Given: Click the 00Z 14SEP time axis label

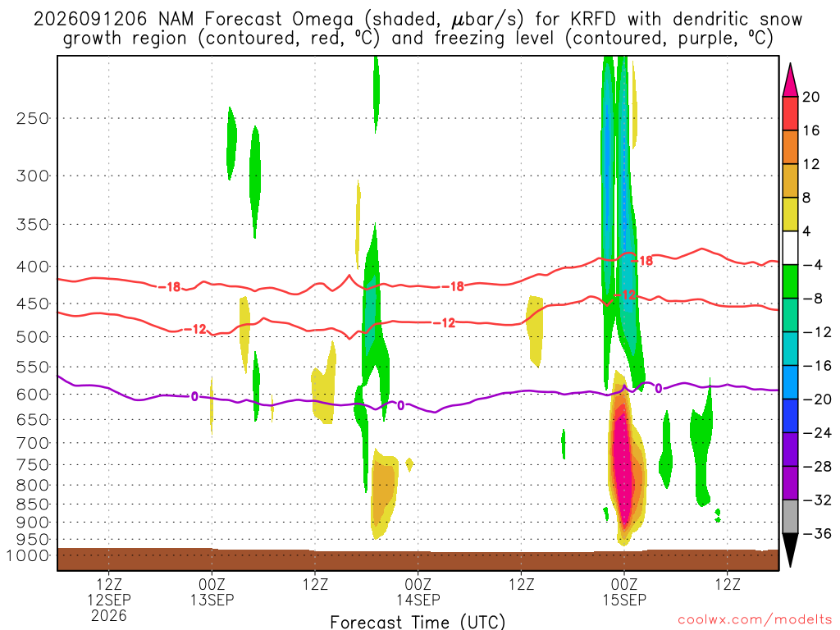Looking at the screenshot, I should [418, 592].
